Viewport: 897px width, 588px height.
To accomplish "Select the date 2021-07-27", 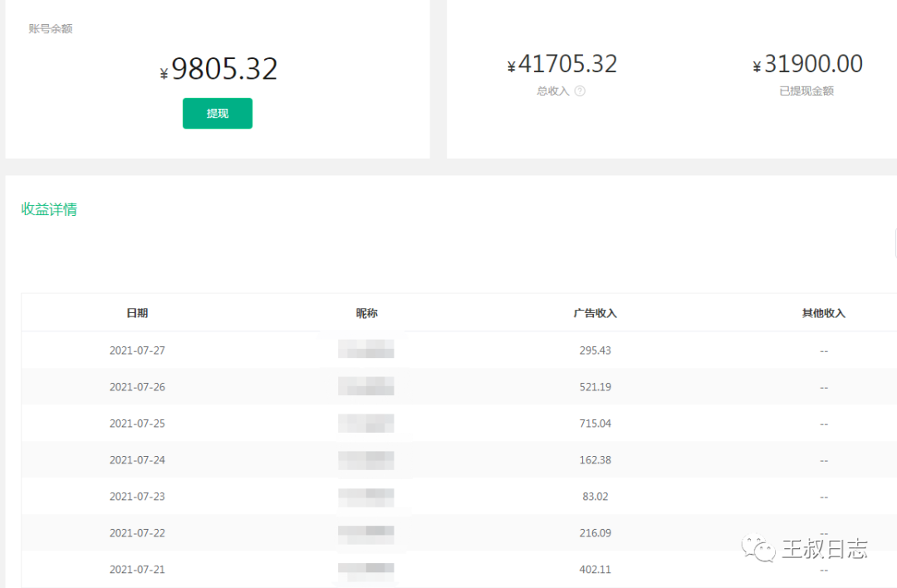I will (x=137, y=350).
